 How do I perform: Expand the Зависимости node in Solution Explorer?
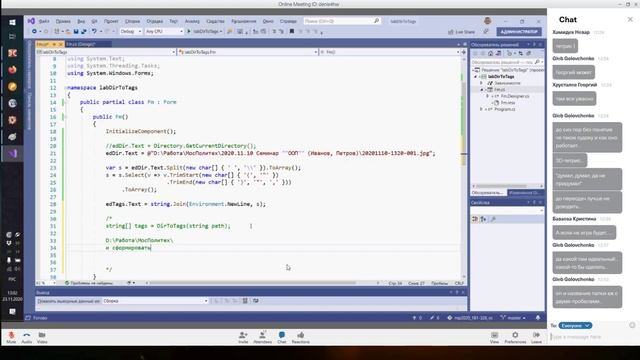click(x=481, y=83)
